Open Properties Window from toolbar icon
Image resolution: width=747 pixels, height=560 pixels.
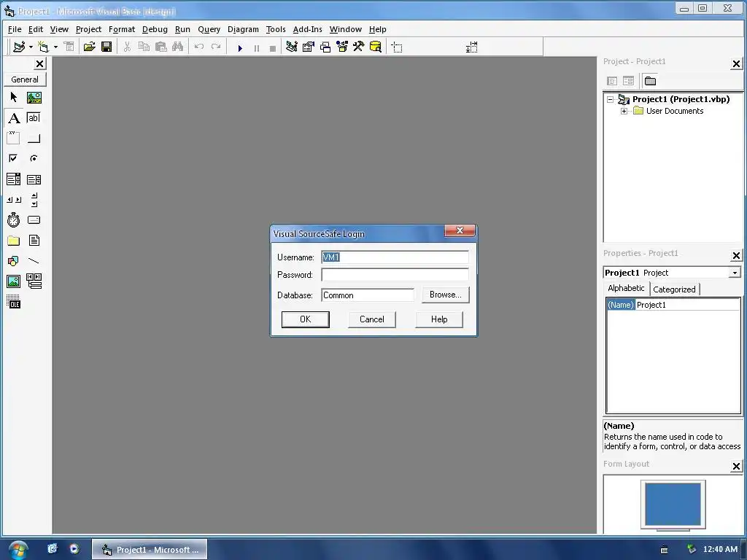309,47
